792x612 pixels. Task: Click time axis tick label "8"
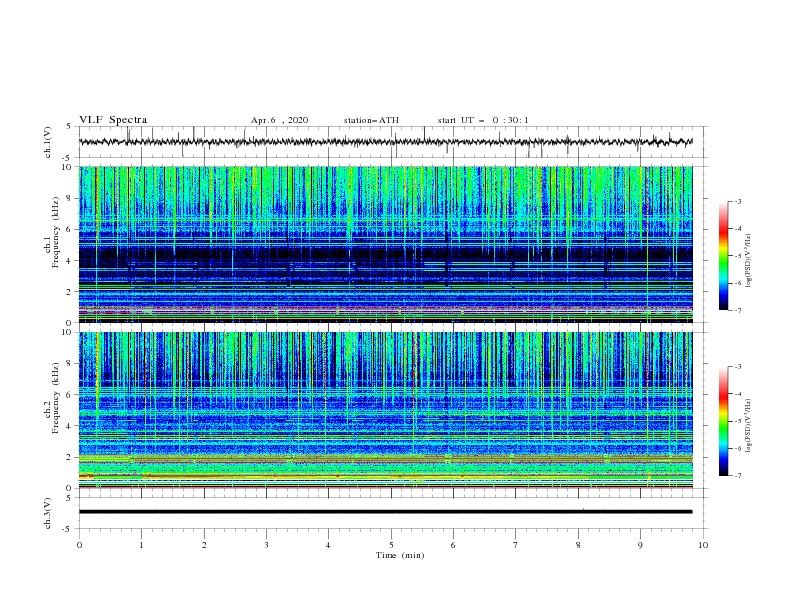[x=578, y=545]
